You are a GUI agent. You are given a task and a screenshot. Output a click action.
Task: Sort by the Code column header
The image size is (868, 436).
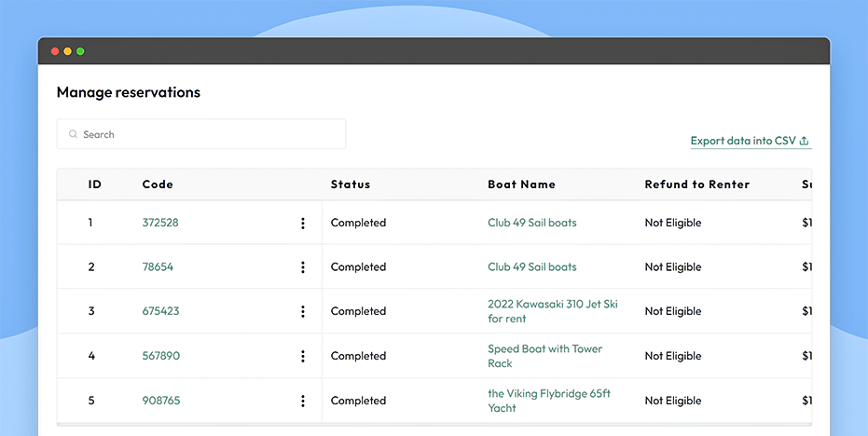[158, 184]
